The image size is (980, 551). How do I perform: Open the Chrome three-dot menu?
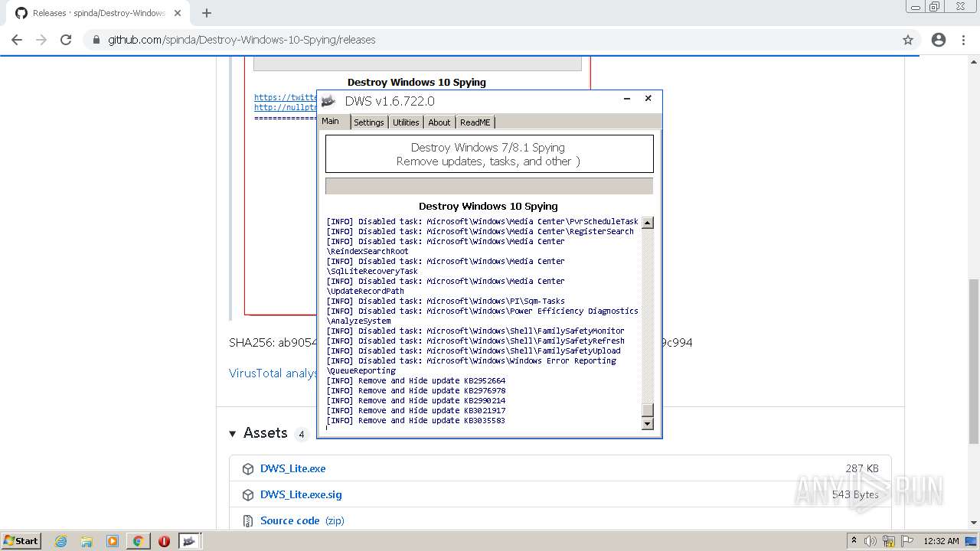point(963,40)
